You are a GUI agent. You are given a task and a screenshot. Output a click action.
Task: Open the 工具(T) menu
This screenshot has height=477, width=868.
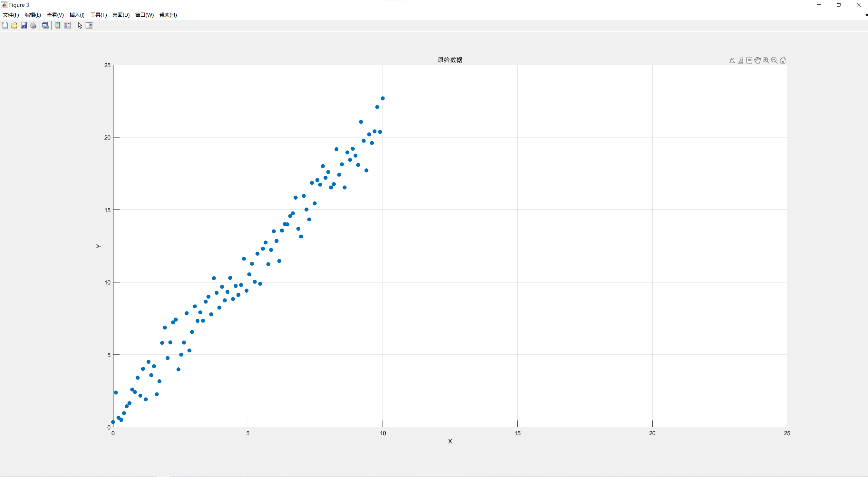pyautogui.click(x=99, y=15)
